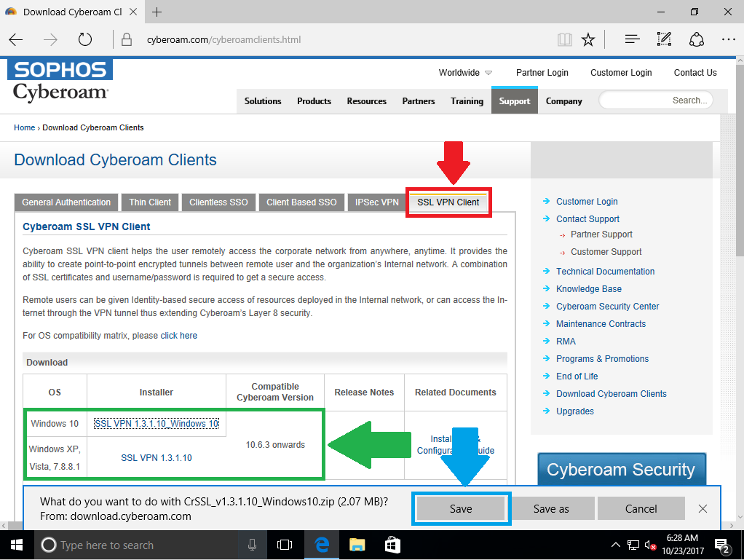Download SSL VPN 1.3.1.10 installer for XP/Vista

(x=157, y=458)
